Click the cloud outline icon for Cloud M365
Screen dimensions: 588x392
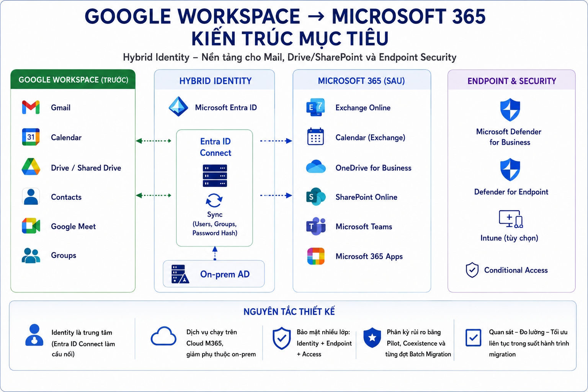[163, 336]
